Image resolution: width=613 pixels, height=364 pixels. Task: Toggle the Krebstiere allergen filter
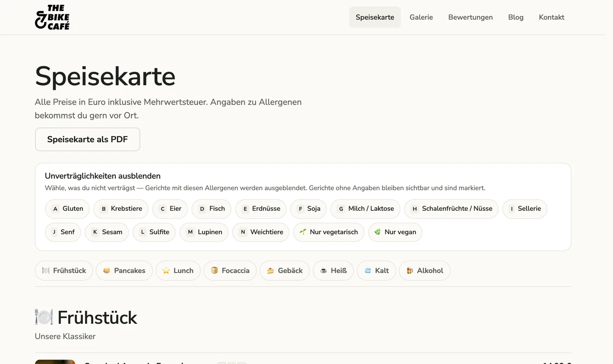121,209
